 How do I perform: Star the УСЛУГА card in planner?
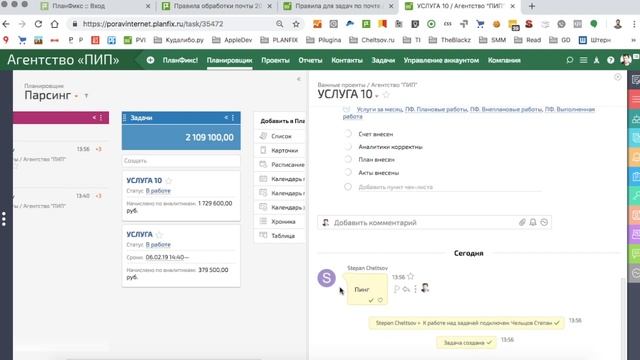[159, 234]
